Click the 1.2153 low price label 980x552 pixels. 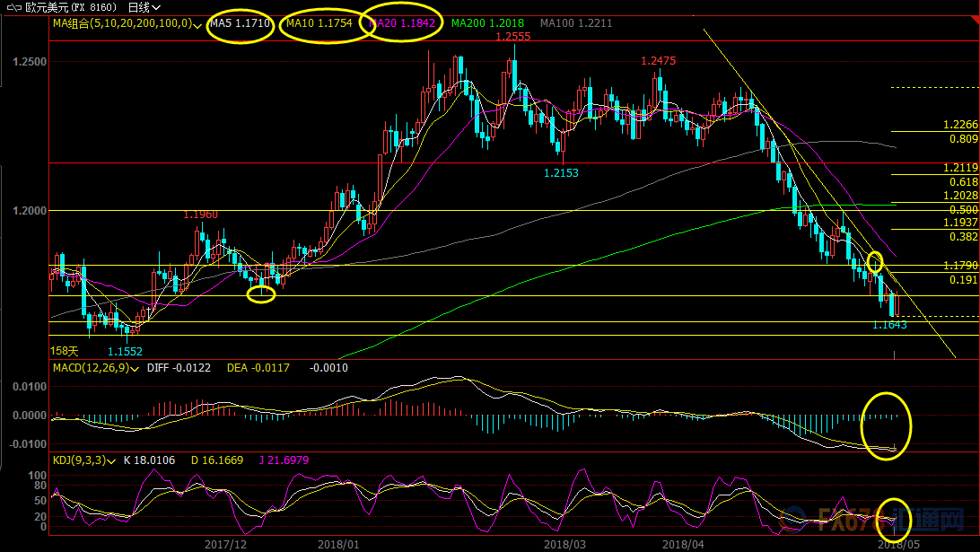pos(563,171)
